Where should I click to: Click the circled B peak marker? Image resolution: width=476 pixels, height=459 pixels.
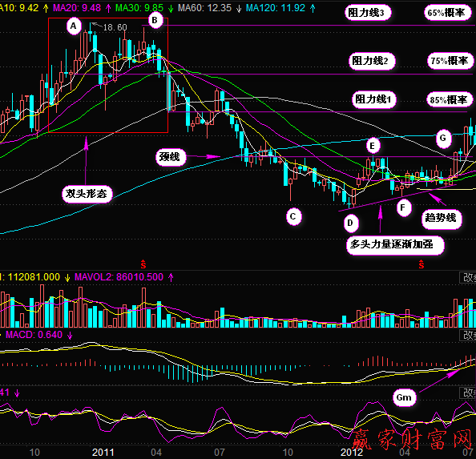tap(155, 20)
